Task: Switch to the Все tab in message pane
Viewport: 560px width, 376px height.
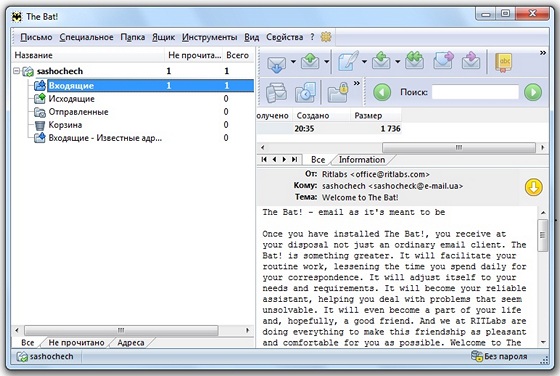Action: [x=318, y=160]
